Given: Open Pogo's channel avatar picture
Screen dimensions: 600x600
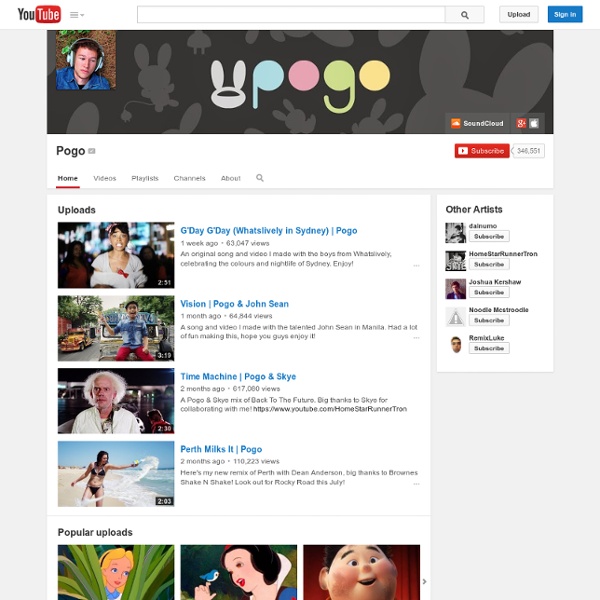Looking at the screenshot, I should click(86, 60).
